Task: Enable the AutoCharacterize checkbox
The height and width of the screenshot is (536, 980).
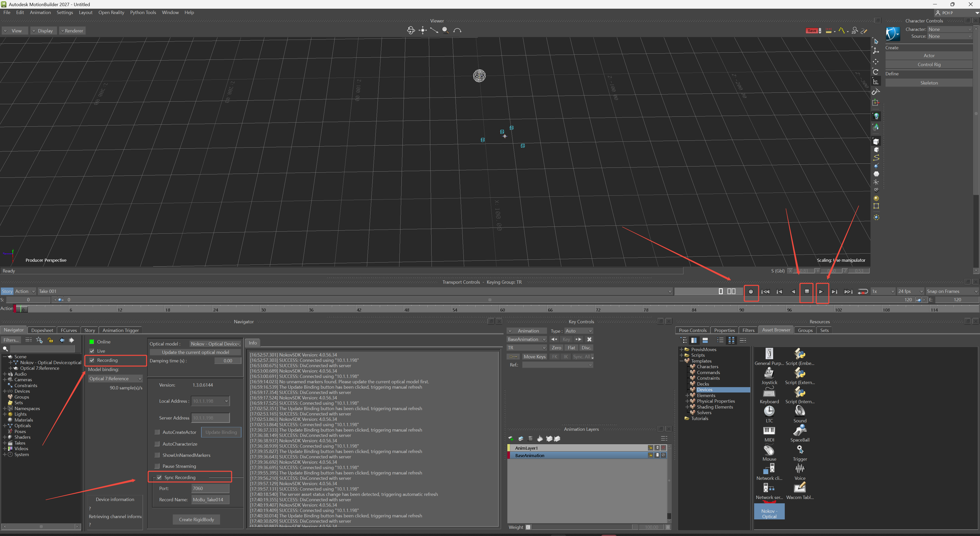Action: click(157, 444)
